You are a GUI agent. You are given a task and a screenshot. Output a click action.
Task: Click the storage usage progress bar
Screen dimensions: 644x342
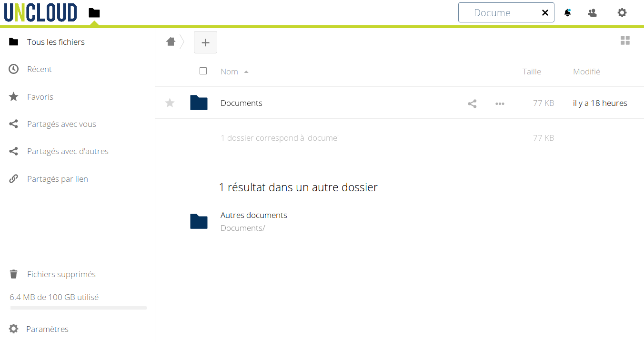tap(78, 308)
